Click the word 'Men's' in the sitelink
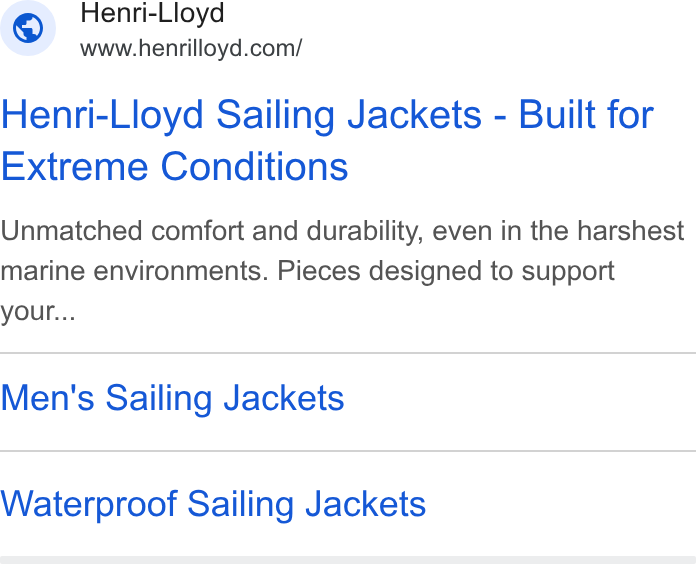 click(x=47, y=398)
